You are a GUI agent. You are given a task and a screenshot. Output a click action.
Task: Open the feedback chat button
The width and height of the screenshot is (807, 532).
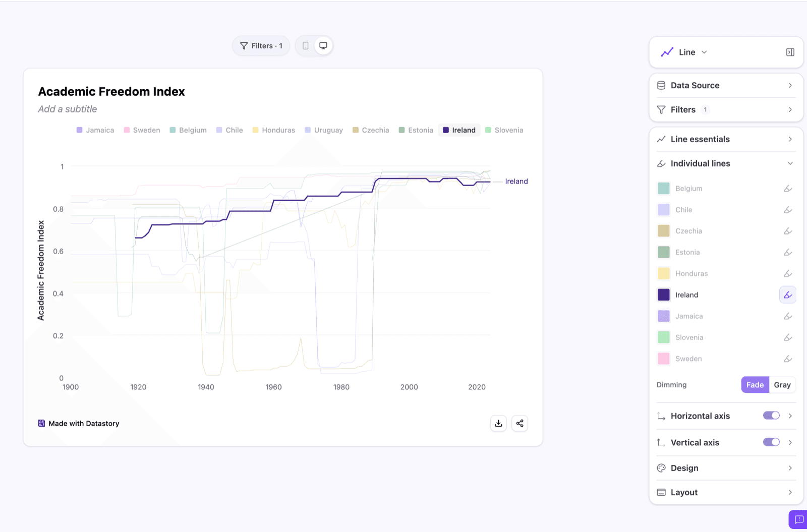[x=799, y=519]
